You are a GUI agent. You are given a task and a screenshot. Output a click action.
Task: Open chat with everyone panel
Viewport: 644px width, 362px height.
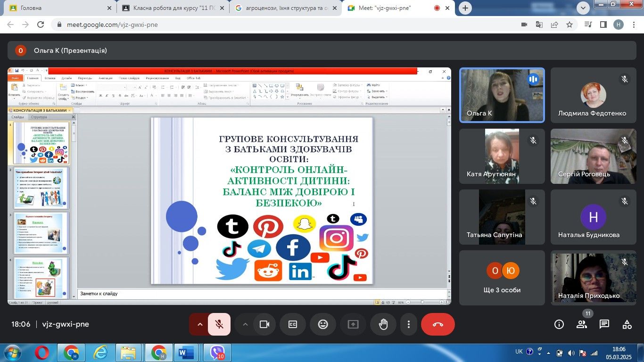(x=604, y=324)
